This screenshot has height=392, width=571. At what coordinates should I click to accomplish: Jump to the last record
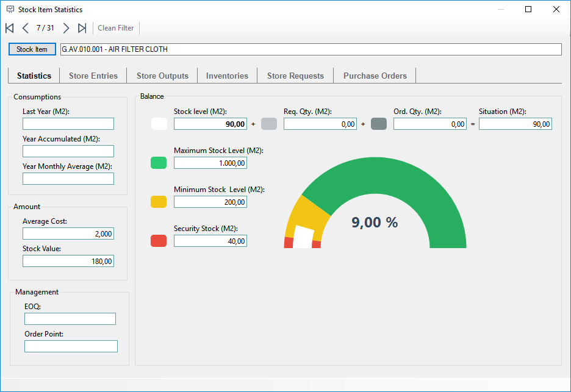[x=82, y=28]
